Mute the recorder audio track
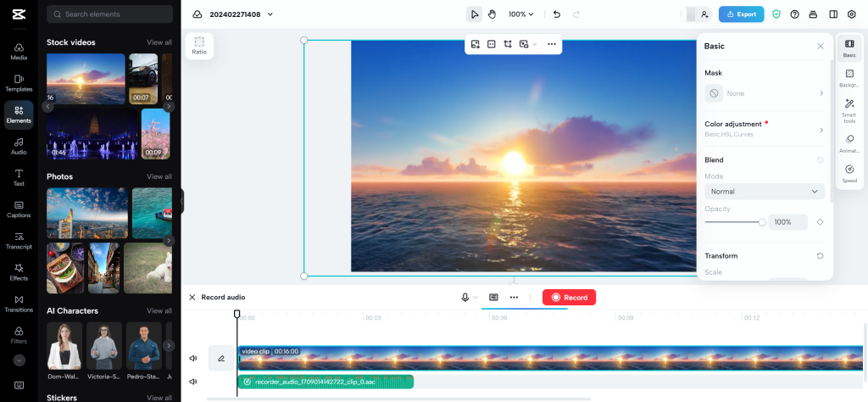The height and width of the screenshot is (402, 868). (x=192, y=382)
